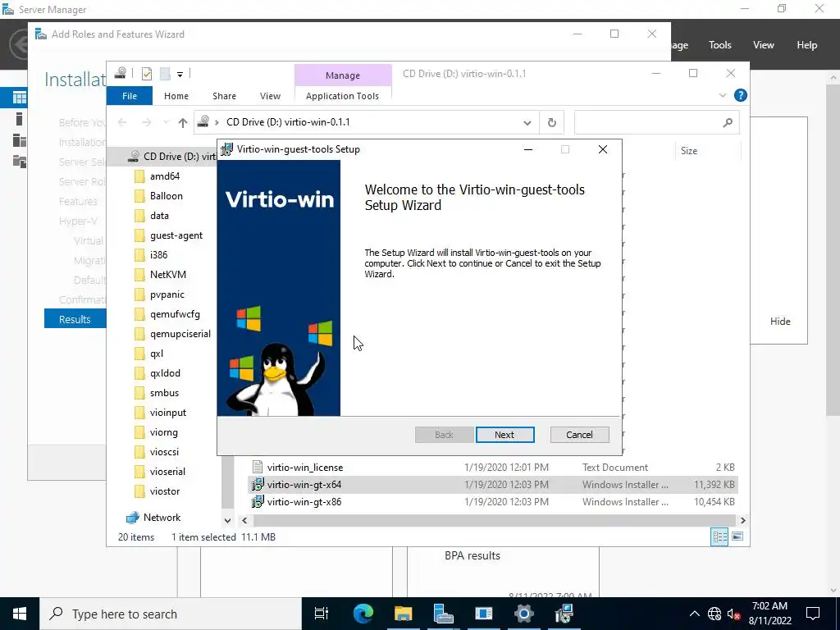This screenshot has width=840, height=630.
Task: Open the File tab in File Explorer
Action: [130, 96]
